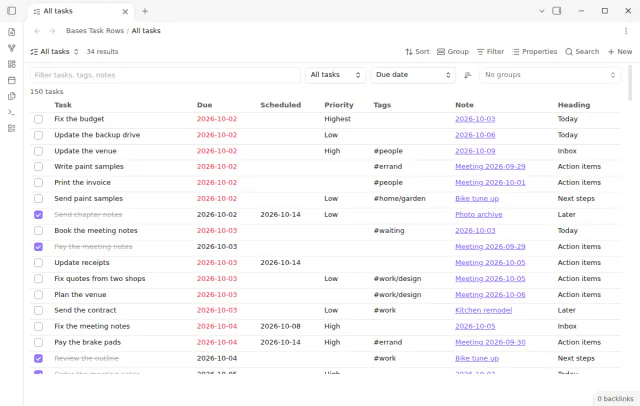Click the Scheduled column header
The image size is (640, 406).
(280, 105)
